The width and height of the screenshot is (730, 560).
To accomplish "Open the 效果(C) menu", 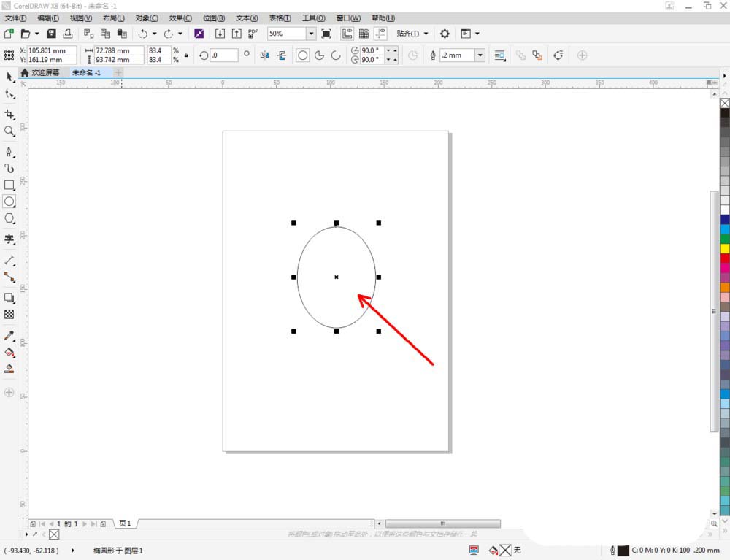I will click(180, 18).
